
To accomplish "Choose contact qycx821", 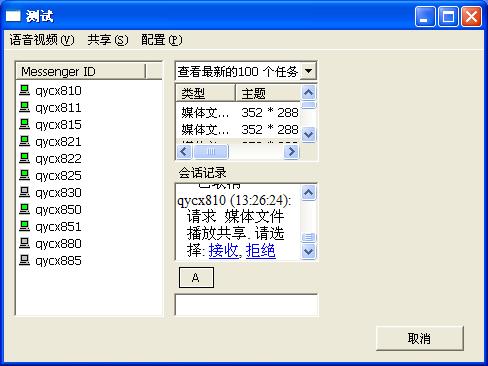I will click(58, 142).
